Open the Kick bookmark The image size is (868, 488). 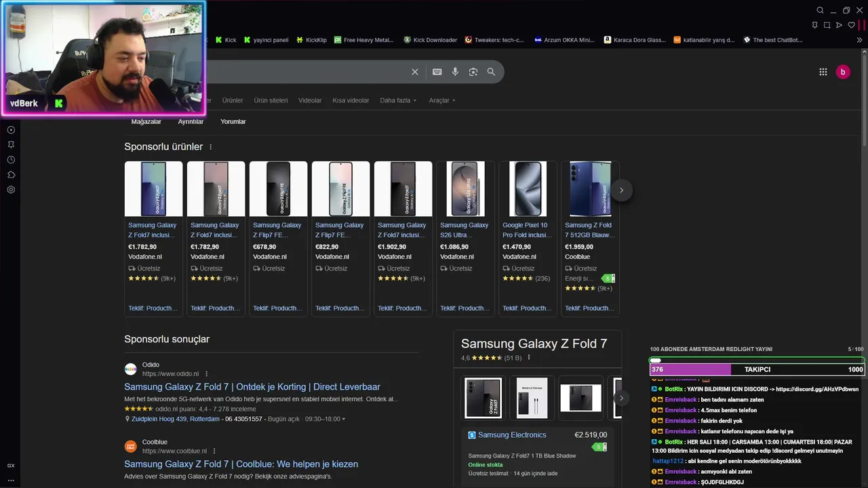(226, 40)
